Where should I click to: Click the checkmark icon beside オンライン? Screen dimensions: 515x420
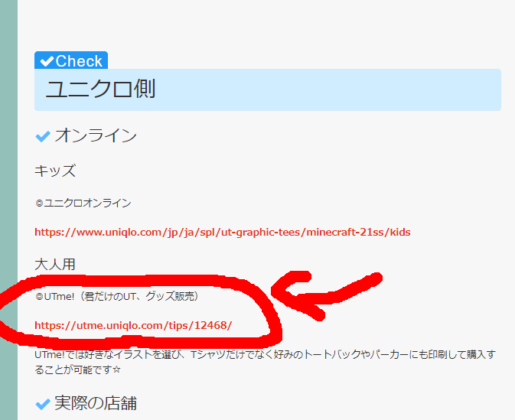pos(43,136)
